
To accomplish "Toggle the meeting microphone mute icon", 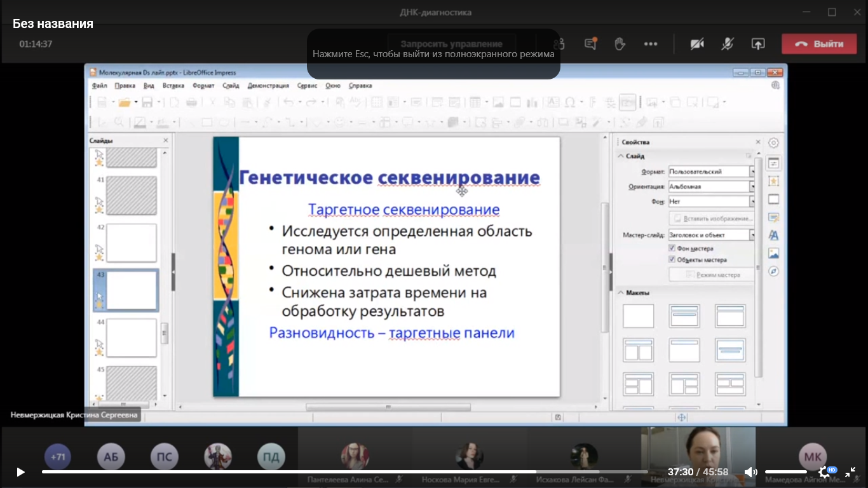I will point(728,44).
